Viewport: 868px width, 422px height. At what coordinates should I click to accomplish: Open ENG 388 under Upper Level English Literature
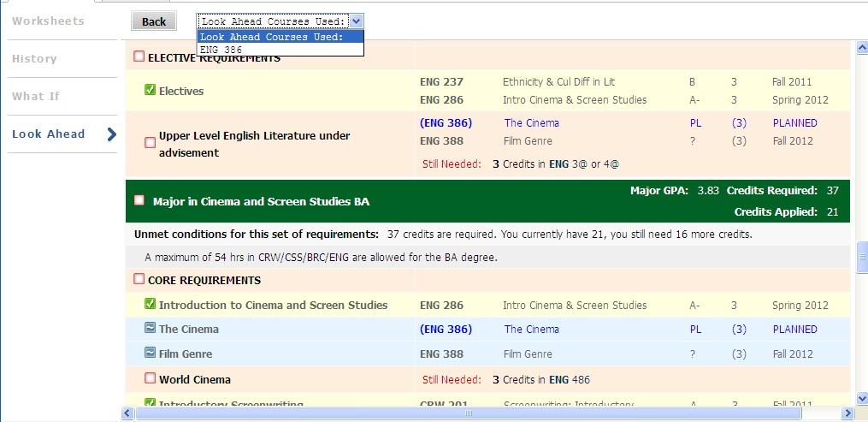(x=442, y=141)
